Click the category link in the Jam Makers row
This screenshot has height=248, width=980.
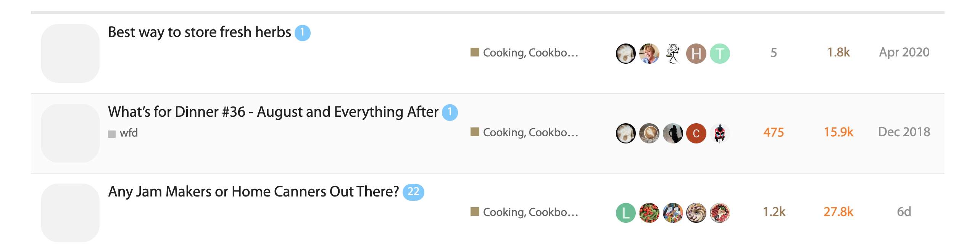pos(530,212)
